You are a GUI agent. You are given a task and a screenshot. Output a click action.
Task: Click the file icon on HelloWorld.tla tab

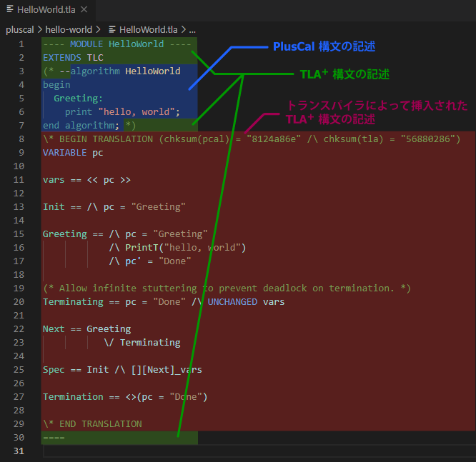click(10, 10)
